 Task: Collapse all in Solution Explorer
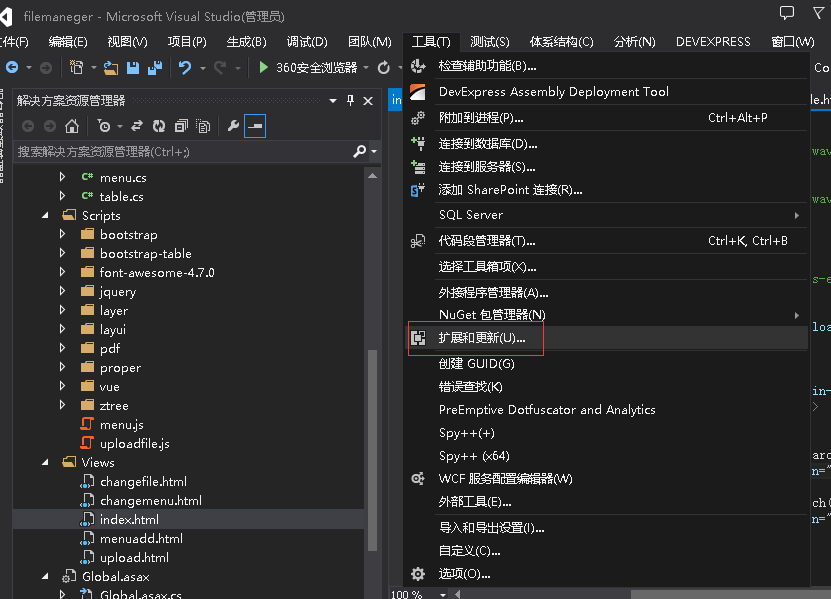click(x=181, y=126)
